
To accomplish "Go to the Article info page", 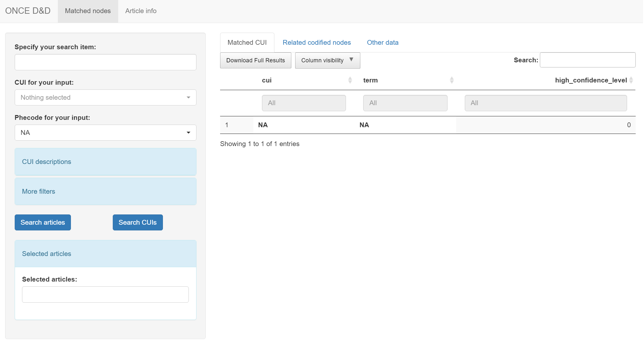I will coord(141,11).
